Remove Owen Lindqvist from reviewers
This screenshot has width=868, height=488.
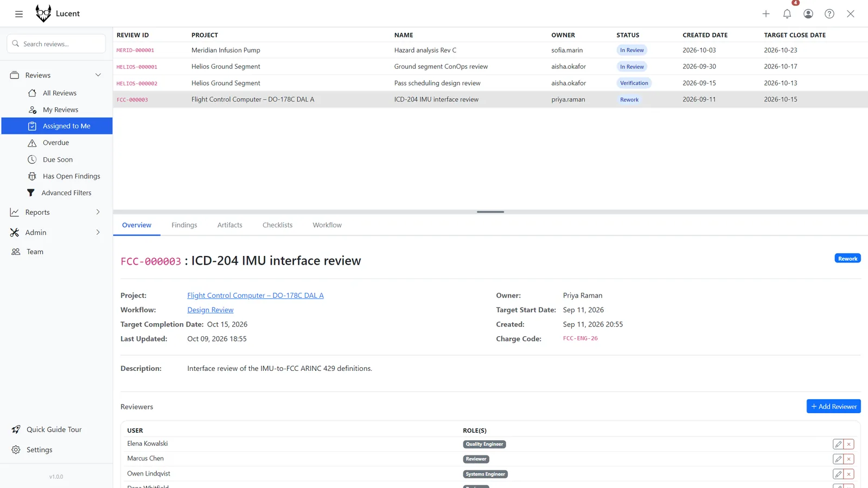coord(849,474)
